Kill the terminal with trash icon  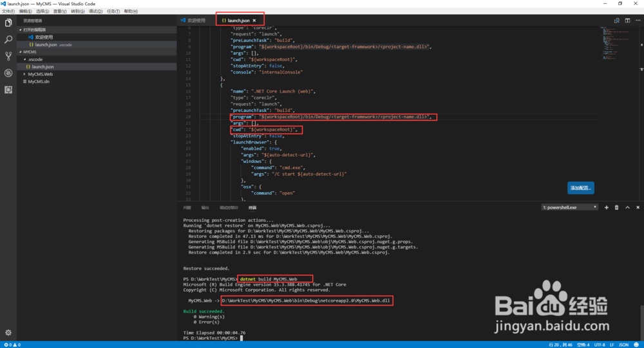pyautogui.click(x=616, y=208)
